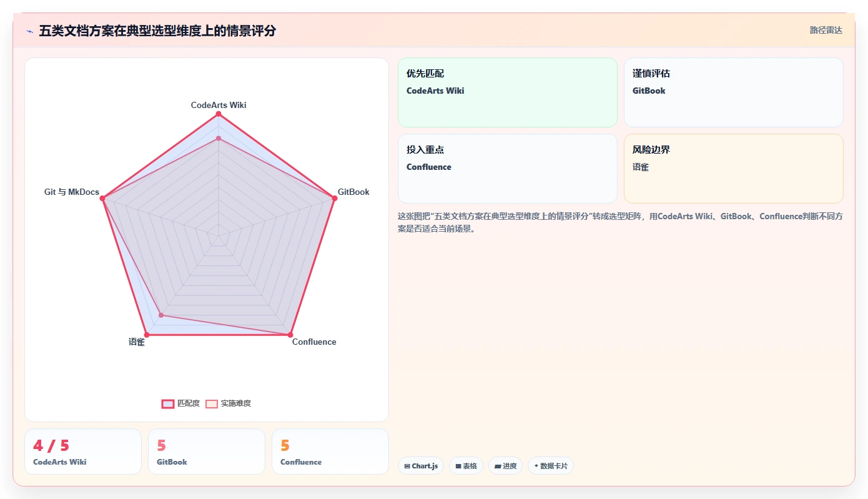The height and width of the screenshot is (499, 868).
Task: Click the inner 实施难度 point below CodeArts Wiki
Action: (x=219, y=138)
